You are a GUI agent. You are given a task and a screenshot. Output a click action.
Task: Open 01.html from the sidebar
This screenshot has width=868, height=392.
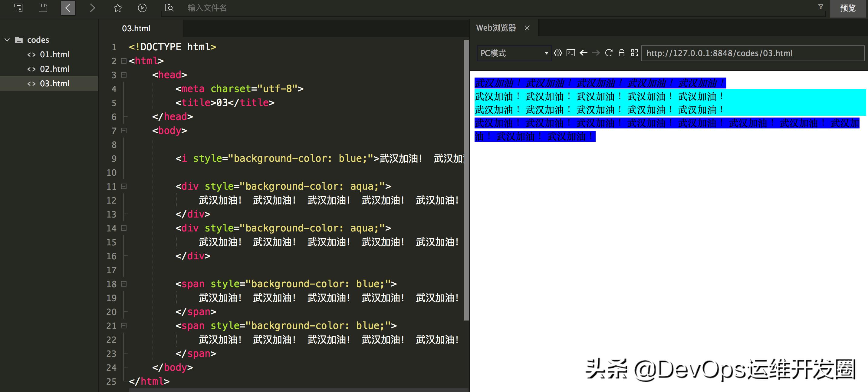pos(55,54)
